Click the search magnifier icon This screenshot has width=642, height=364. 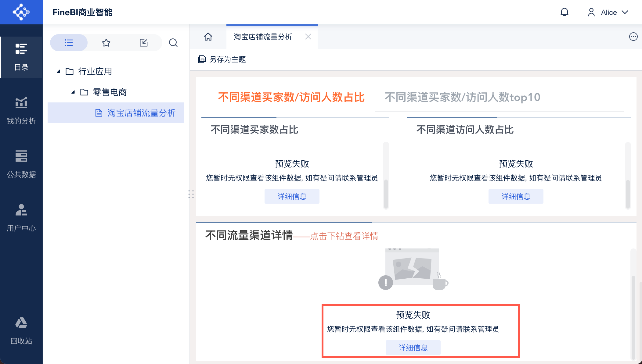point(173,43)
